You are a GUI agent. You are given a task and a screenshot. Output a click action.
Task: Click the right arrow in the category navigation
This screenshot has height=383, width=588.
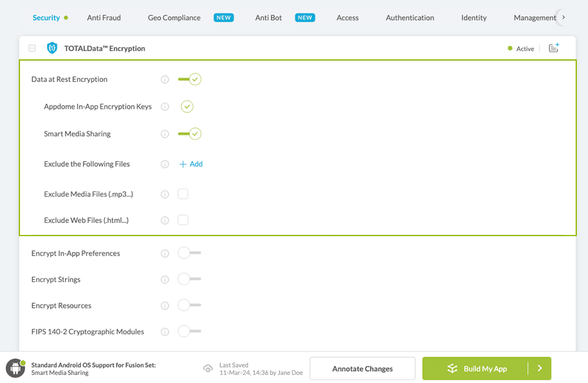pos(563,18)
